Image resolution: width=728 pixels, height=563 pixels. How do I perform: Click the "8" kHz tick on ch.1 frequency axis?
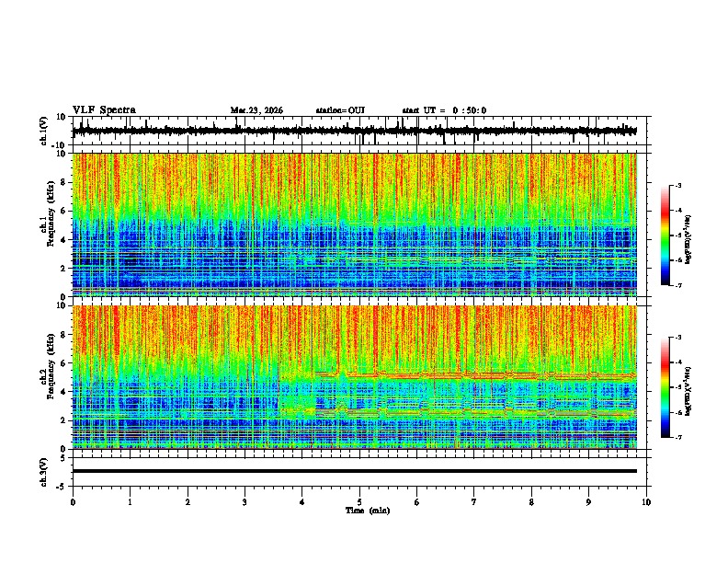[63, 182]
